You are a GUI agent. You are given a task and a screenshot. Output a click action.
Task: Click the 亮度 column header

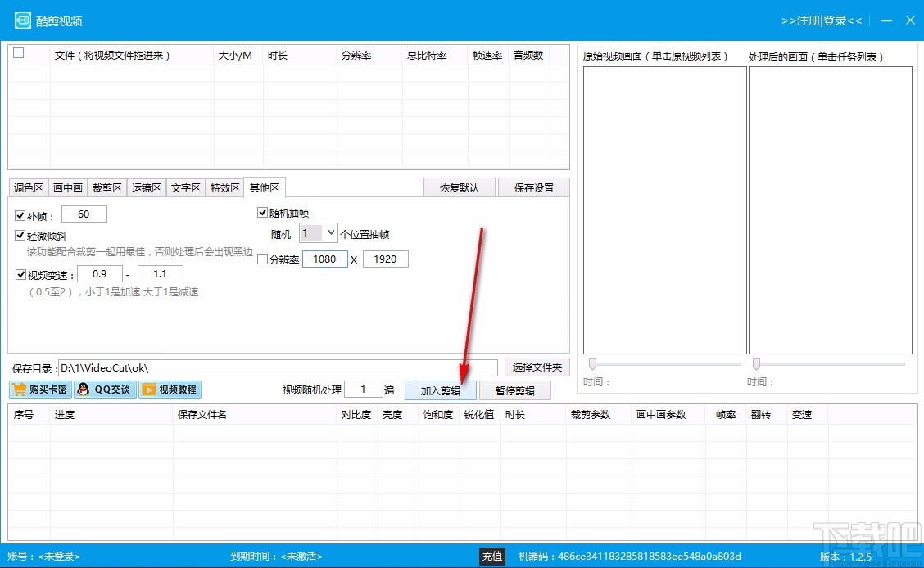pyautogui.click(x=398, y=414)
